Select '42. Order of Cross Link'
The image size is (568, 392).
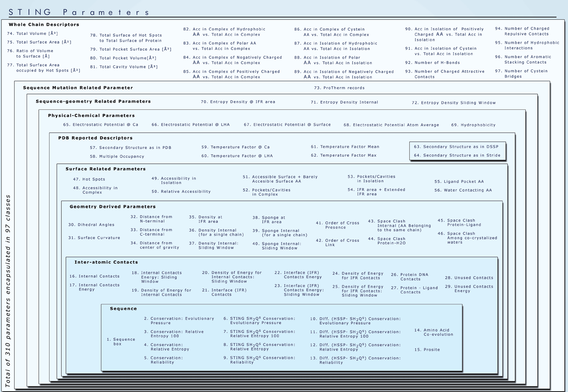338,242
